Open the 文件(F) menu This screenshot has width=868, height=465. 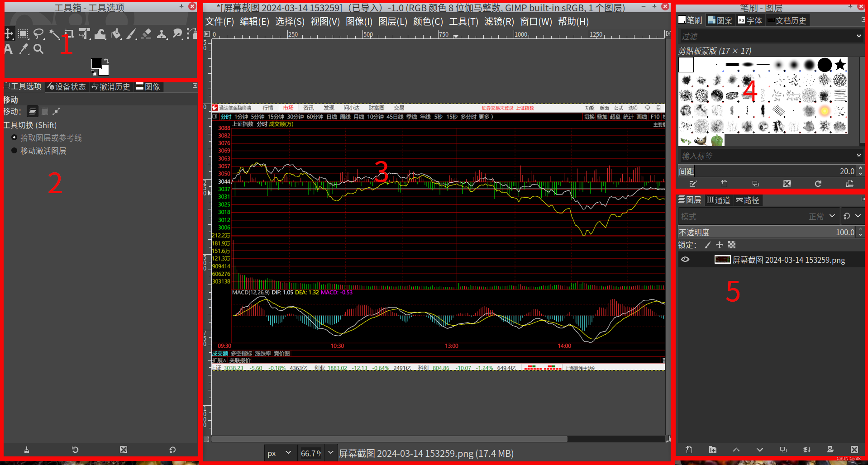(219, 22)
